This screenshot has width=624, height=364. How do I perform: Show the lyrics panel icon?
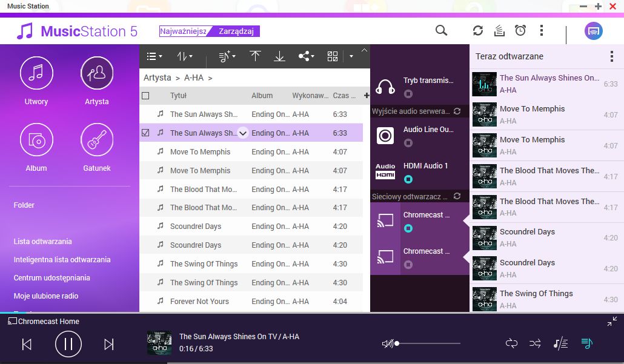tap(560, 343)
